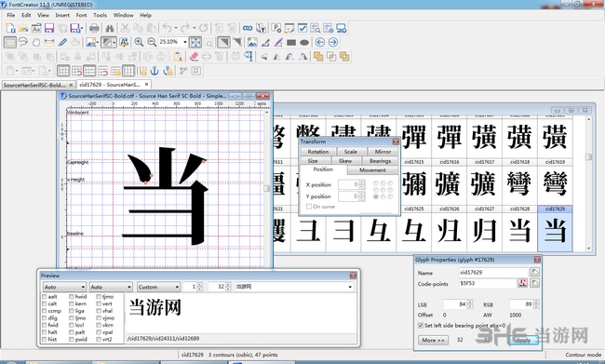Select the hand pan tool

(x=36, y=42)
